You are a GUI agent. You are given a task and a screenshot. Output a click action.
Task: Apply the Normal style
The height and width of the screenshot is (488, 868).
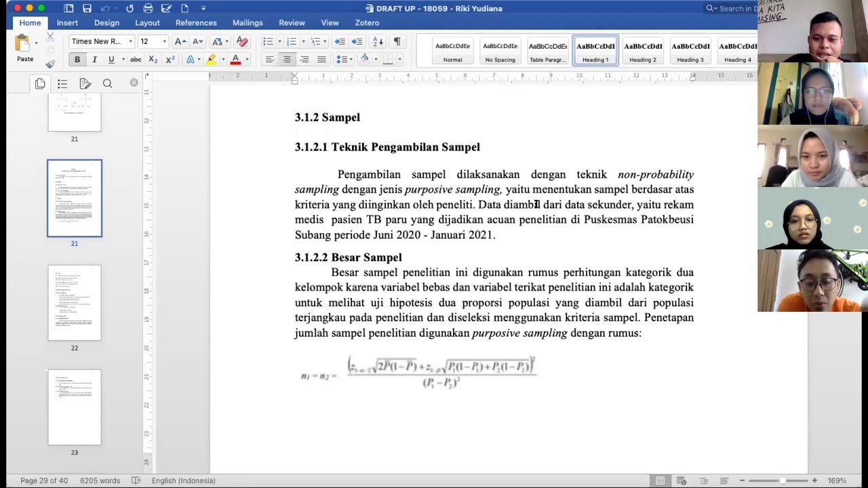tap(452, 51)
